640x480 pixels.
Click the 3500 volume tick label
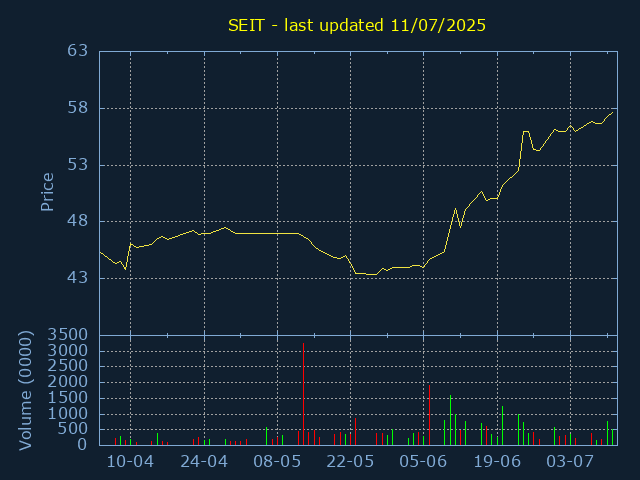click(x=68, y=335)
